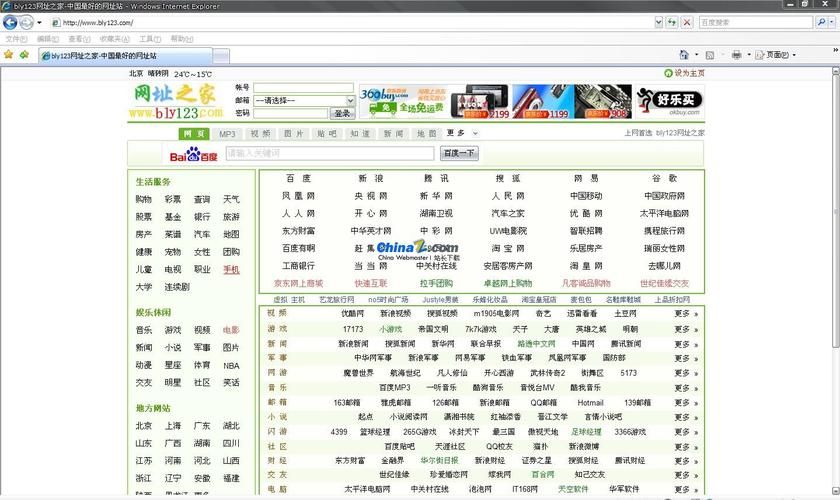Click the search magnifier icon
The height and width of the screenshot is (500, 840).
[x=821, y=23]
